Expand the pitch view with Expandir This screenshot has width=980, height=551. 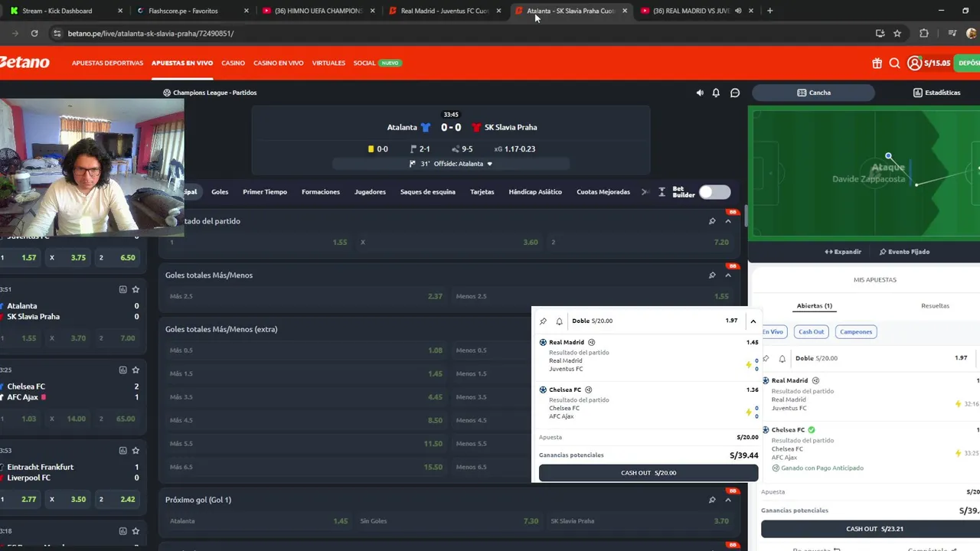coord(843,252)
